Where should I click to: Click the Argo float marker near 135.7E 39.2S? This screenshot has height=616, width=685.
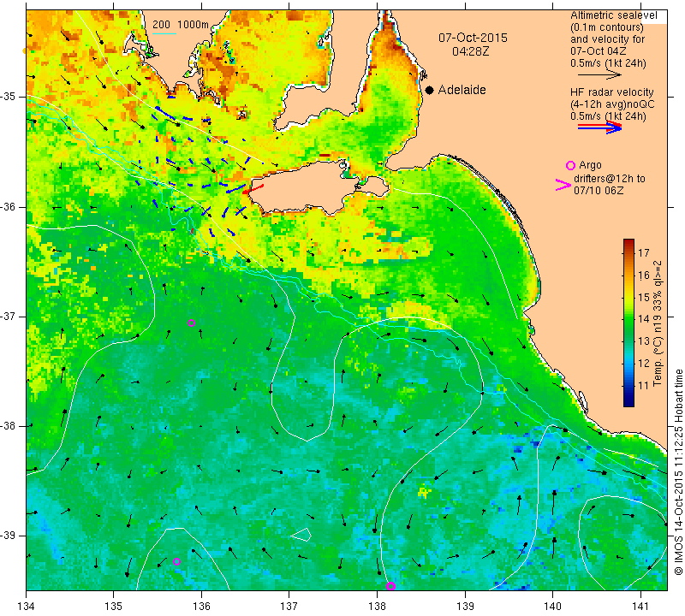click(x=176, y=561)
